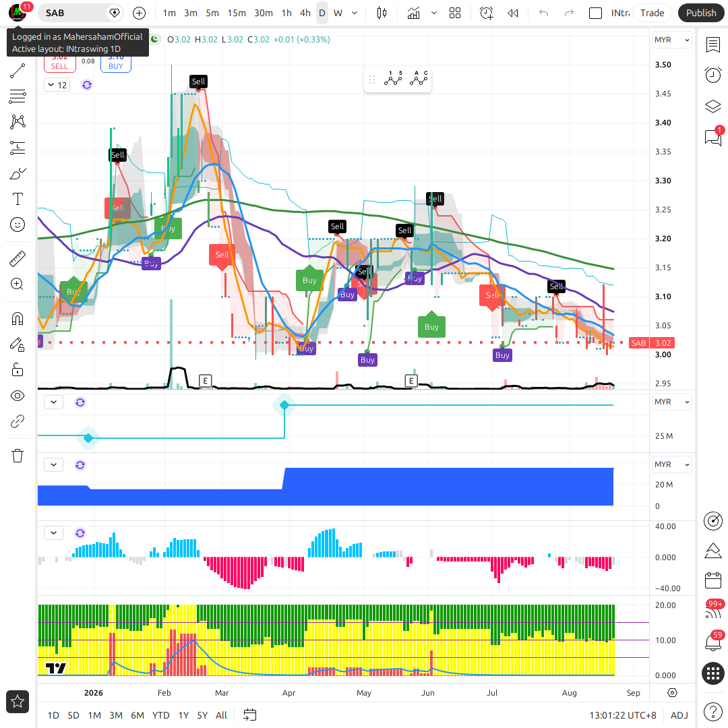
Task: Open indicator templates grid
Action: point(455,13)
